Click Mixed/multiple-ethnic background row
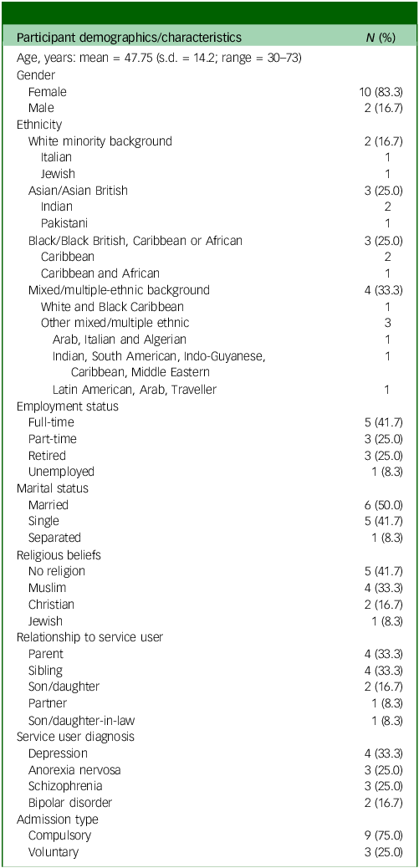This screenshot has height=868, width=419. tap(209, 289)
